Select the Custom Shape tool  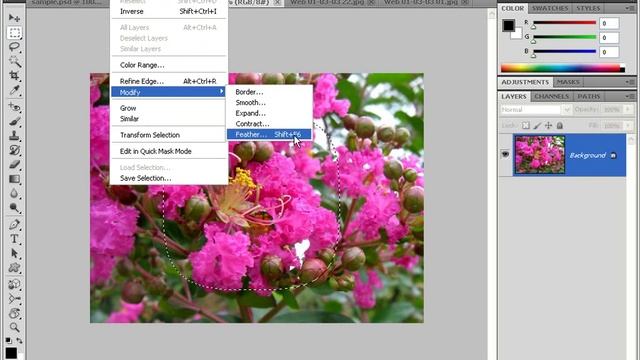pyautogui.click(x=14, y=267)
